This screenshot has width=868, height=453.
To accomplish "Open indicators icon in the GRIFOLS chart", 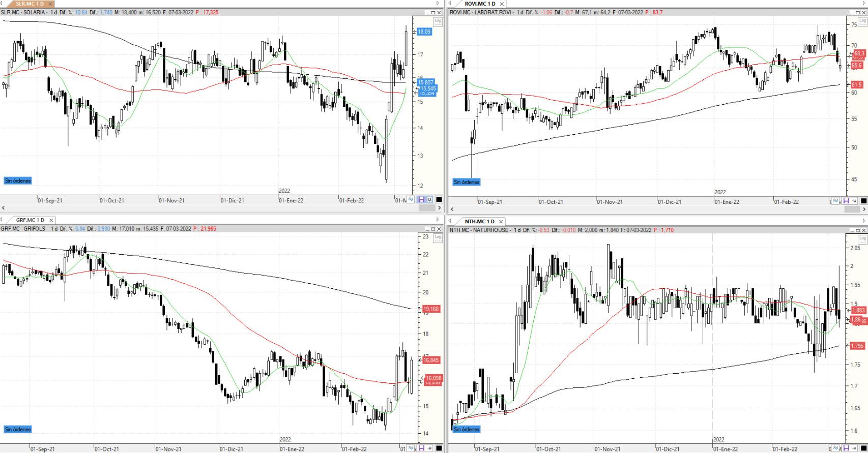I will pyautogui.click(x=411, y=448).
